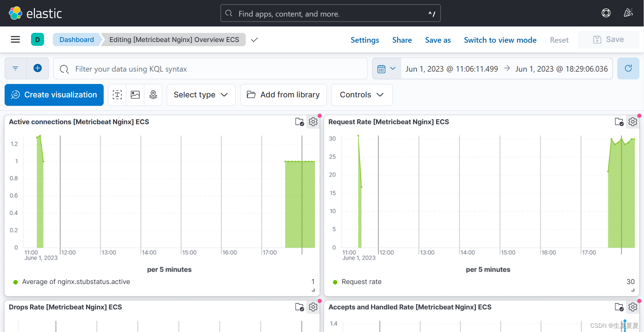The width and height of the screenshot is (644, 332).
Task: Expand the Select type dropdown
Action: 201,95
